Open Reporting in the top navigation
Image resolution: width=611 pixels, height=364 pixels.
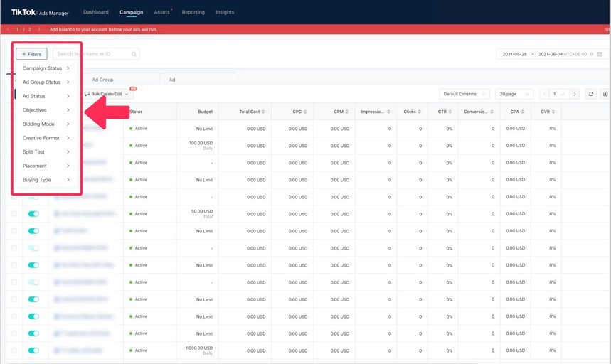(193, 12)
